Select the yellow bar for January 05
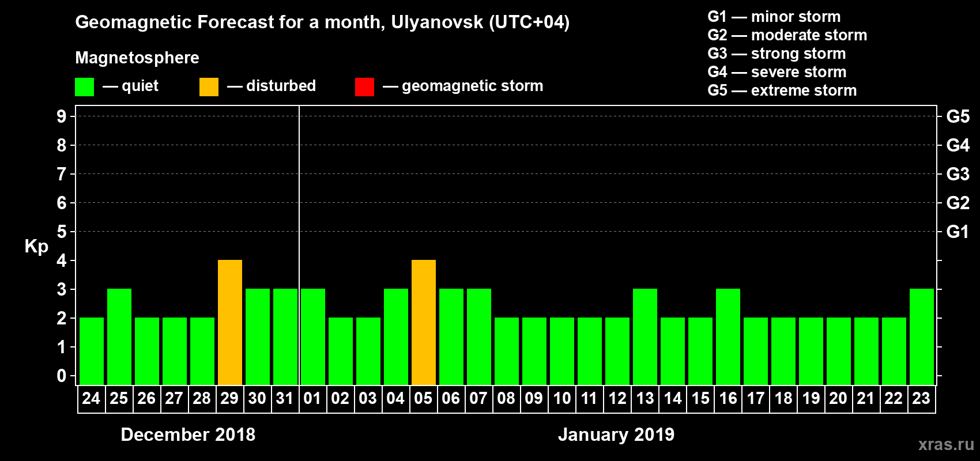The image size is (980, 461). coord(424,322)
